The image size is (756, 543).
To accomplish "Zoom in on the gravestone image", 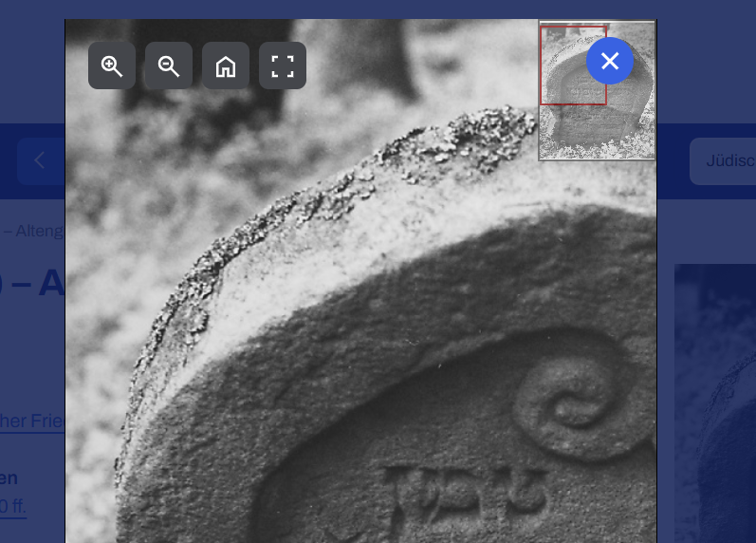I will click(x=112, y=66).
